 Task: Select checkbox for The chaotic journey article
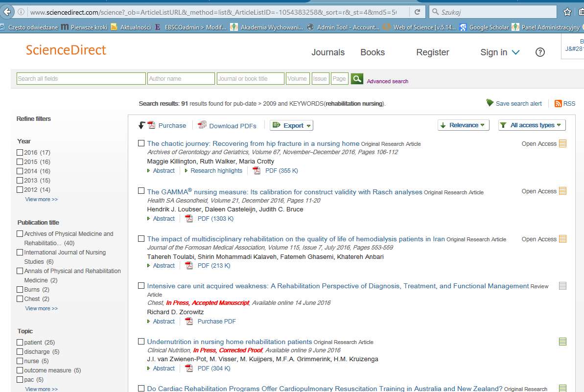coord(141,143)
